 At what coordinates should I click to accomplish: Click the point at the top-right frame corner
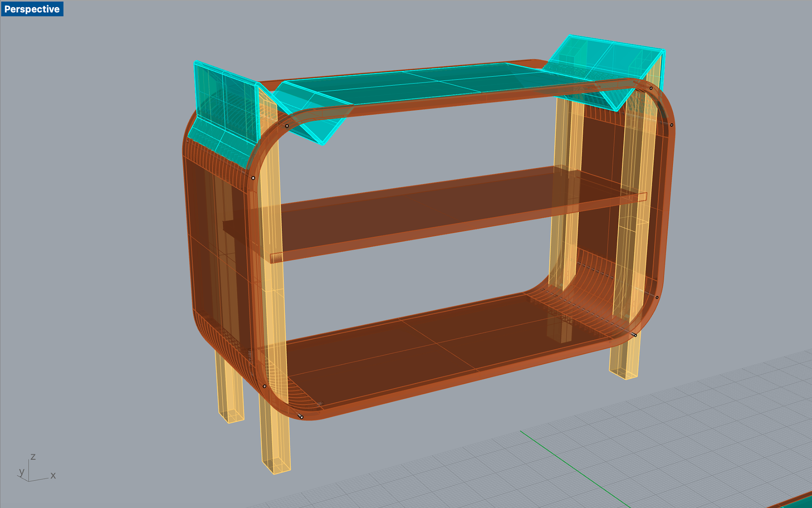pyautogui.click(x=651, y=88)
